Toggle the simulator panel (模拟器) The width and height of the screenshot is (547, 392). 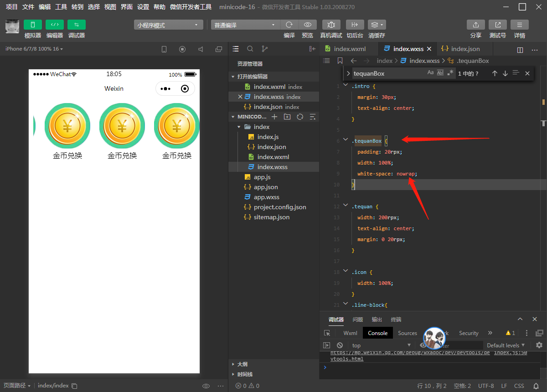(32, 25)
